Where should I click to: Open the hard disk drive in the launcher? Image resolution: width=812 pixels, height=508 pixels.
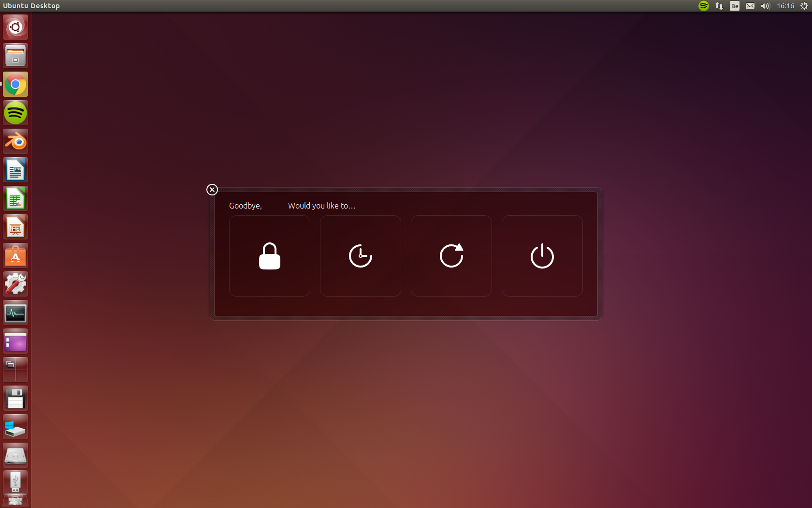(15, 455)
